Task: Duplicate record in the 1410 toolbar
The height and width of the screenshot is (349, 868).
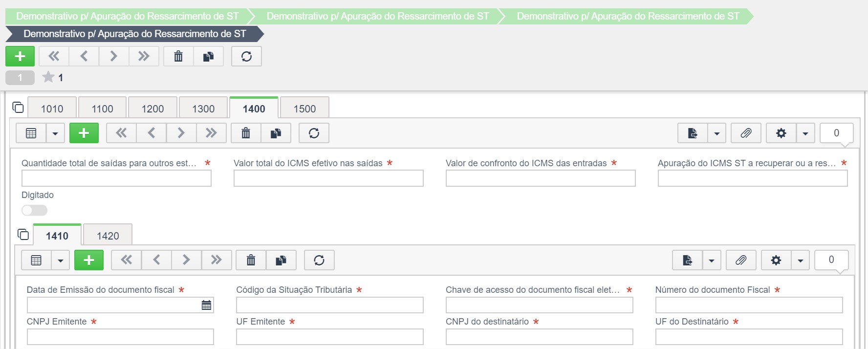Action: pos(281,260)
